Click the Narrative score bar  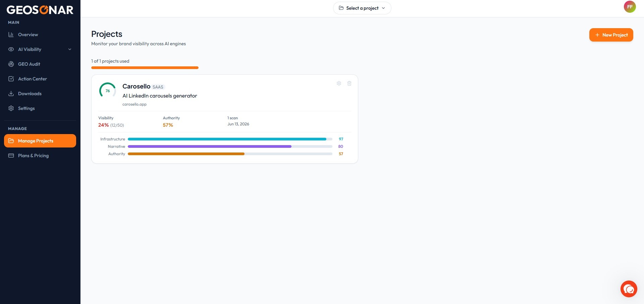point(230,146)
